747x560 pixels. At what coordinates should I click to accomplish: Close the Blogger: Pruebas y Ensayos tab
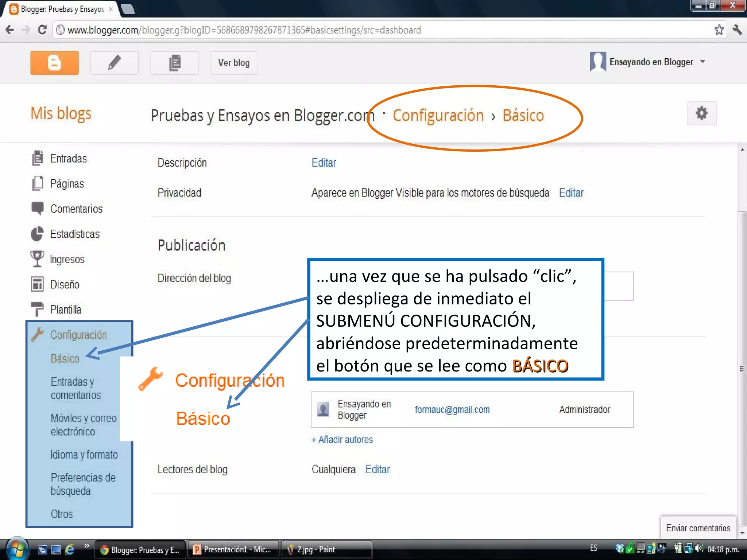[x=111, y=9]
